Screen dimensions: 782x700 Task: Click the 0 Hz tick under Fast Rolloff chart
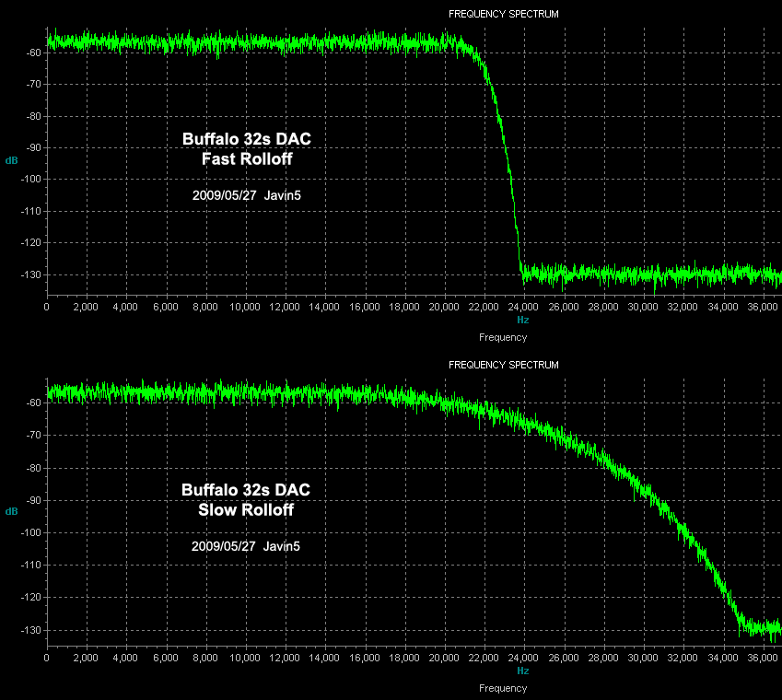coord(46,307)
